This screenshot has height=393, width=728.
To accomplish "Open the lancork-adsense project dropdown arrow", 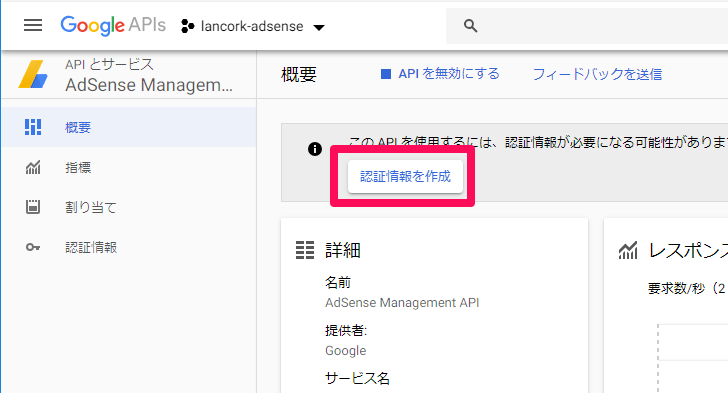I will (318, 27).
